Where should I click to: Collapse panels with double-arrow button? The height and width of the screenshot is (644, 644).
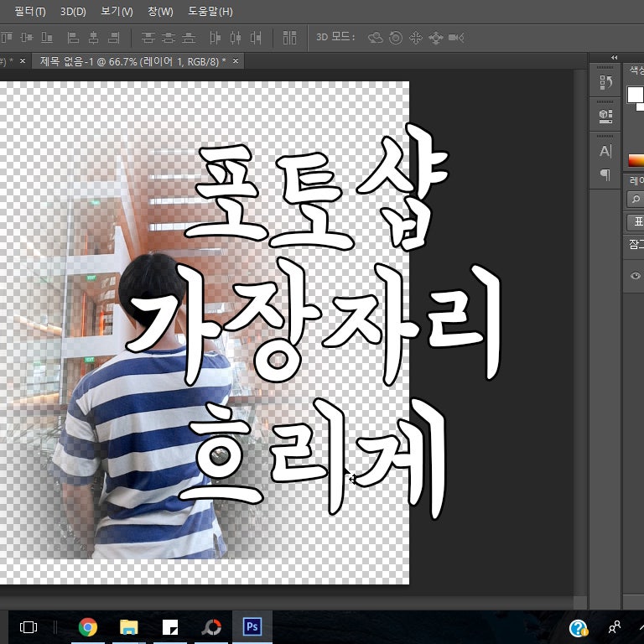(614, 58)
